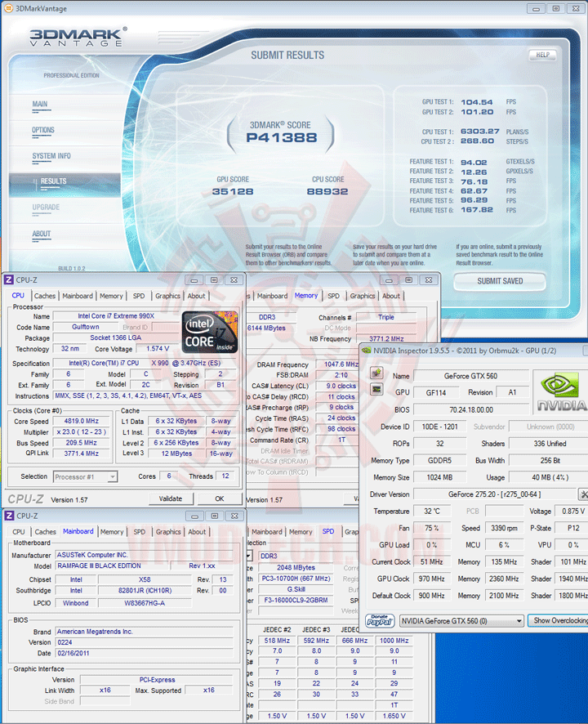The width and height of the screenshot is (588, 724).
Task: Click the Fan 75 % value
Action: (x=431, y=528)
